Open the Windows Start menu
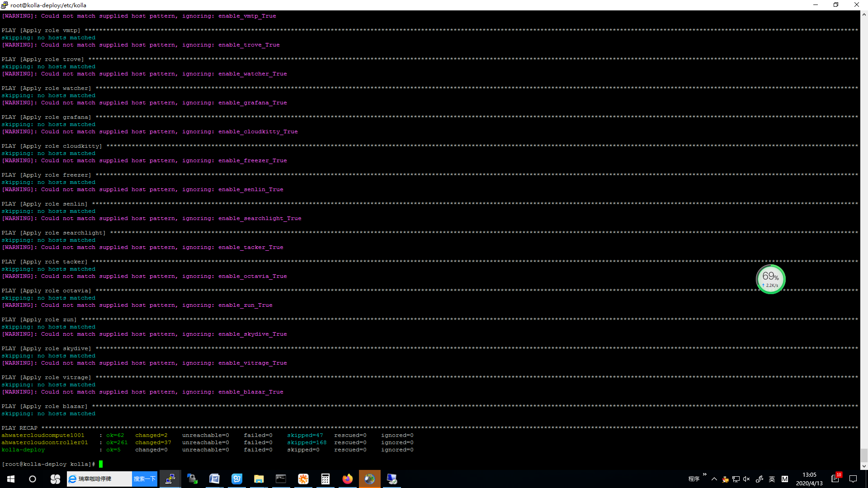This screenshot has height=488, width=868. (x=11, y=479)
